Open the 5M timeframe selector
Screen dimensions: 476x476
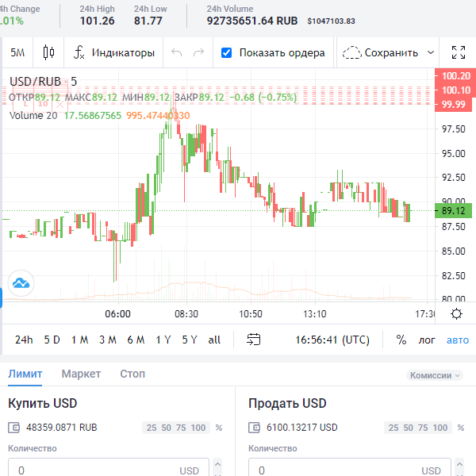click(17, 53)
